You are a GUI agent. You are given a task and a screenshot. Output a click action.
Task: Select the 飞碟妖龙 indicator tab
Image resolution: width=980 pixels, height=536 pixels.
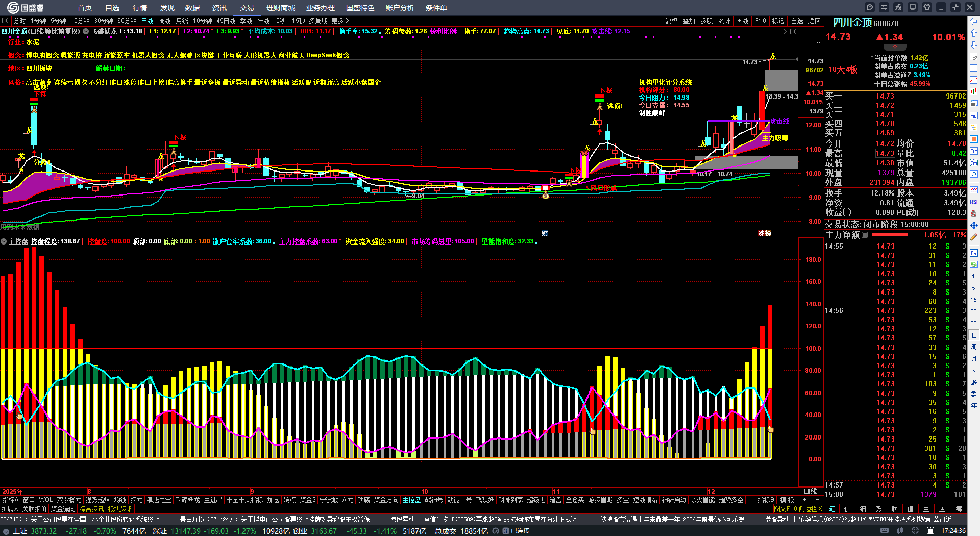click(x=188, y=500)
